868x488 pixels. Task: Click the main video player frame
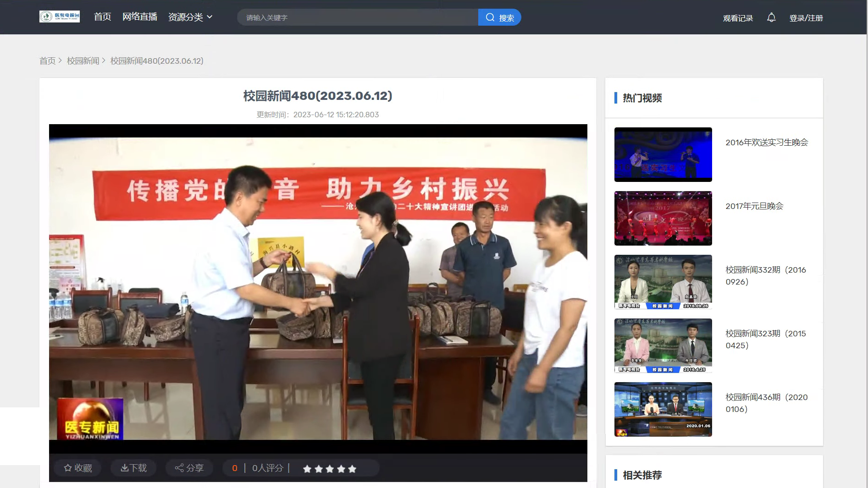(318, 289)
